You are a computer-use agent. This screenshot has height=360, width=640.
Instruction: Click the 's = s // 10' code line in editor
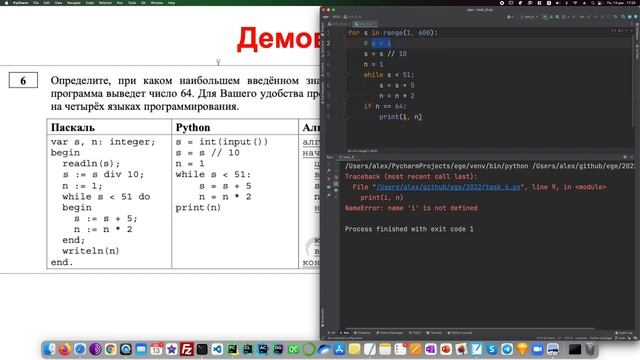pos(385,53)
